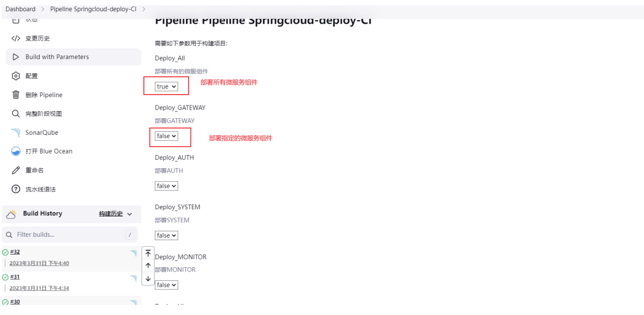Open the Deploy_AUTH dropdown
Screen dimensions: 644x315
tap(166, 186)
